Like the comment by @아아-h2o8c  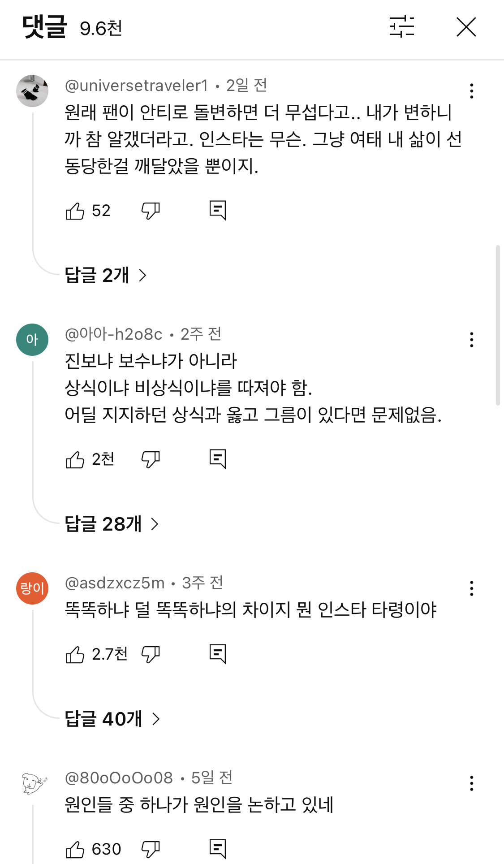(x=75, y=459)
